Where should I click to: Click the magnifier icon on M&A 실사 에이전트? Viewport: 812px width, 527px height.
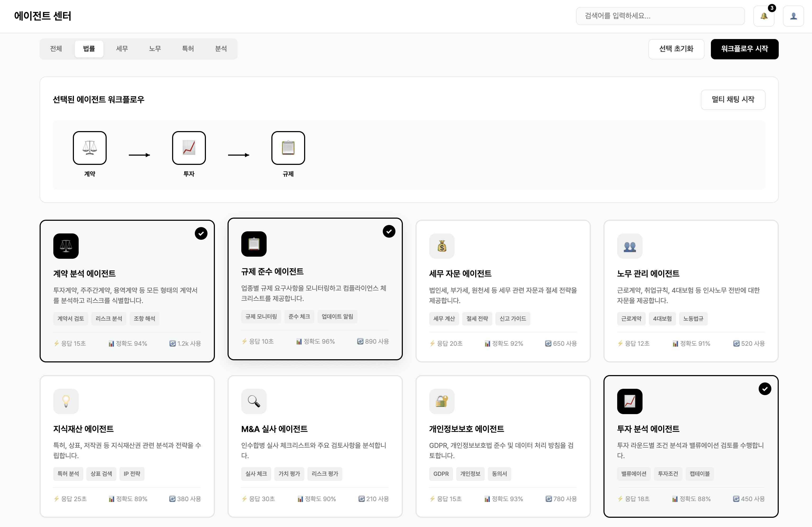254,401
